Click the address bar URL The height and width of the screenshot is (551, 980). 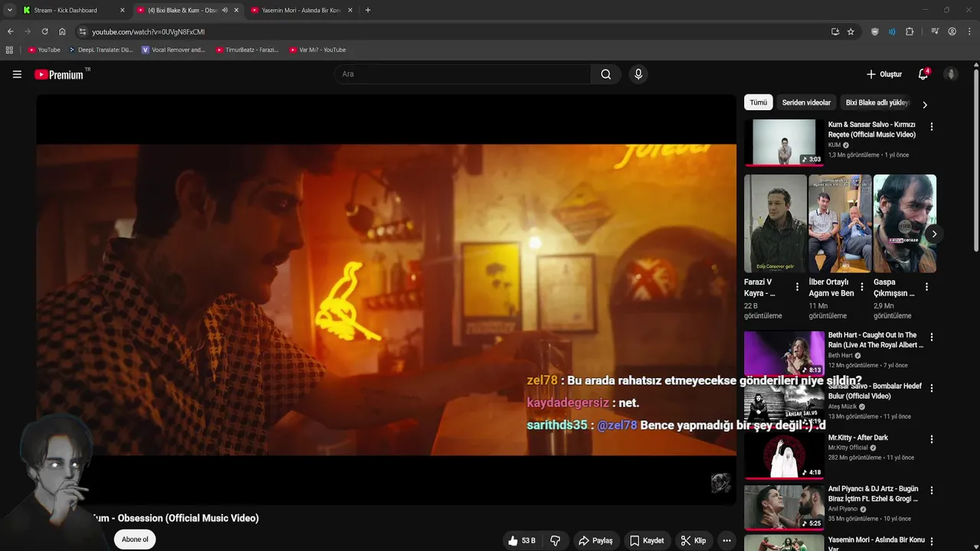[149, 32]
